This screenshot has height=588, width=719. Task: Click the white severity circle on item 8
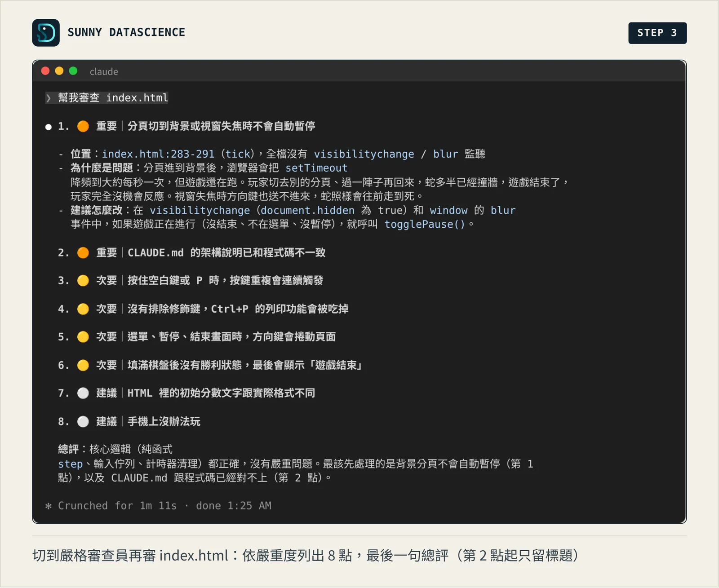click(x=83, y=422)
